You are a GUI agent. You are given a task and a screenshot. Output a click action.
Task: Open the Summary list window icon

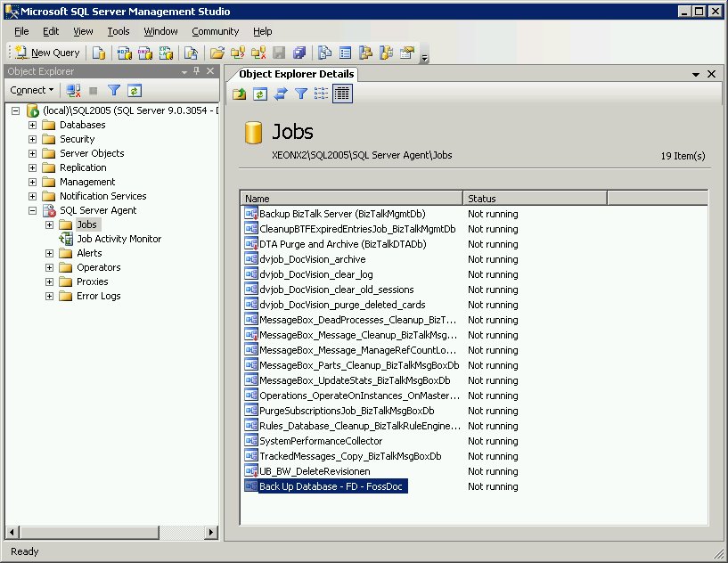(346, 53)
